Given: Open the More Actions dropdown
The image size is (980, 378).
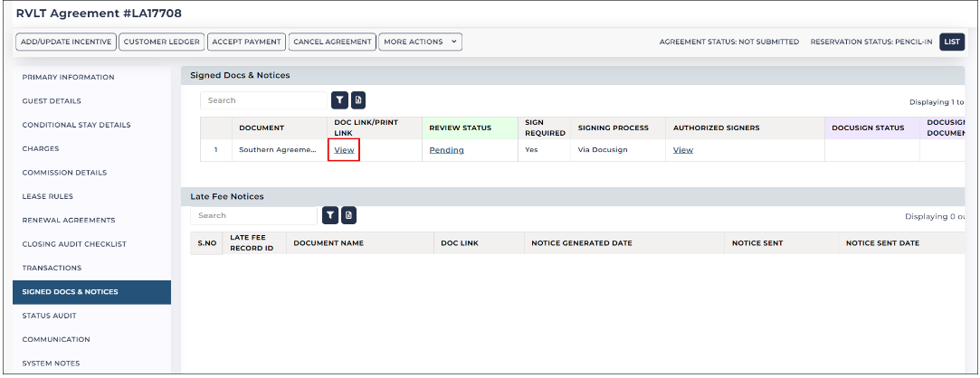Looking at the screenshot, I should pos(420,42).
